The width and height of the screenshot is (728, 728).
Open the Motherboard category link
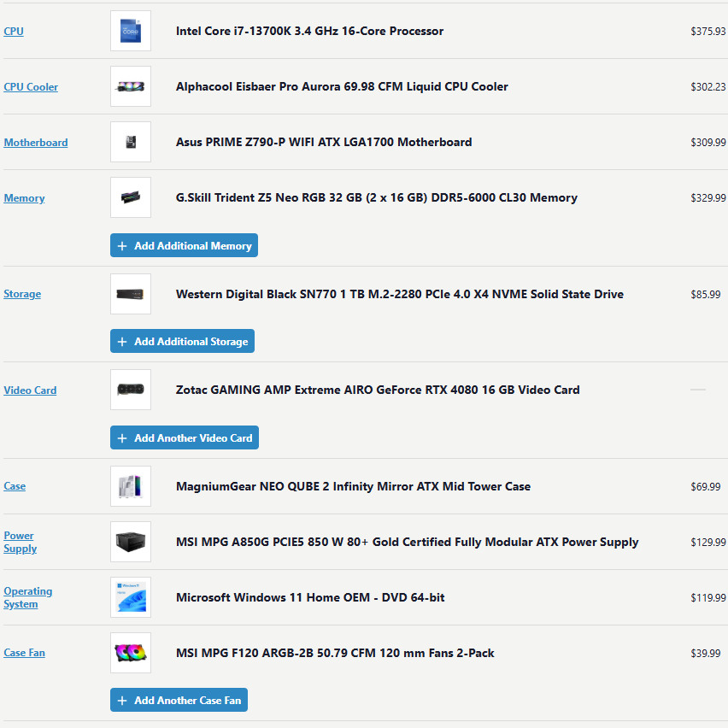(35, 142)
